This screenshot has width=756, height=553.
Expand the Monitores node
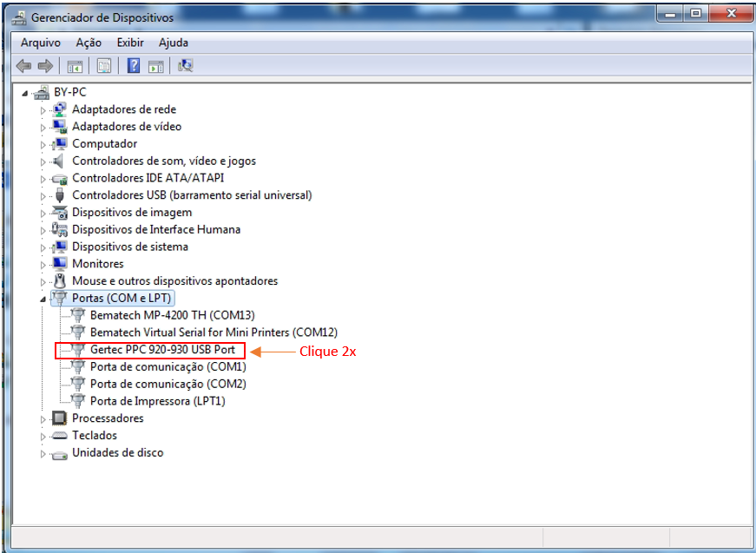tap(43, 265)
